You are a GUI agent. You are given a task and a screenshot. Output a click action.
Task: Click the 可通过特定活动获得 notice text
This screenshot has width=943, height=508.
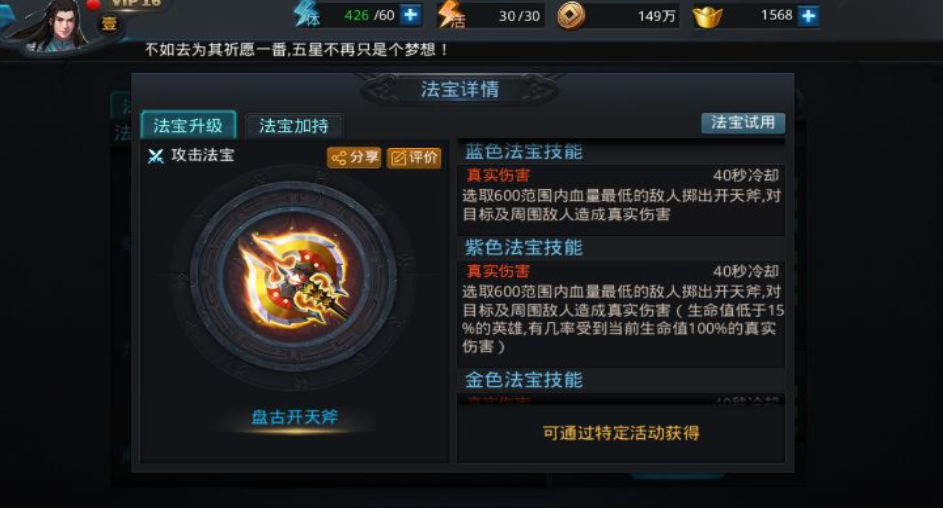point(621,433)
